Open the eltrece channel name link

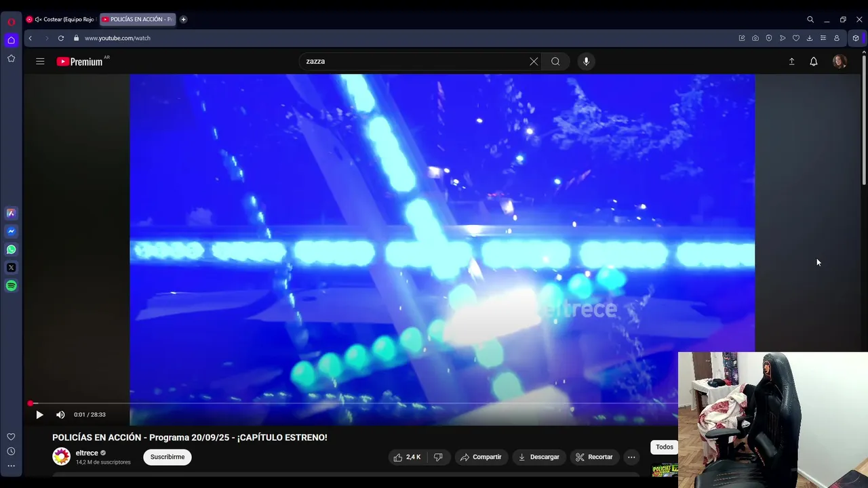(87, 453)
